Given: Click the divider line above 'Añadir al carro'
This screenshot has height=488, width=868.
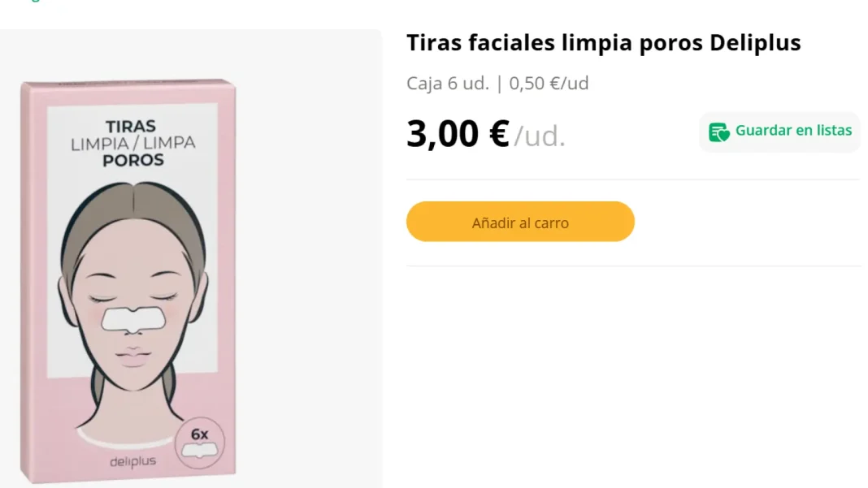Looking at the screenshot, I should coord(632,179).
